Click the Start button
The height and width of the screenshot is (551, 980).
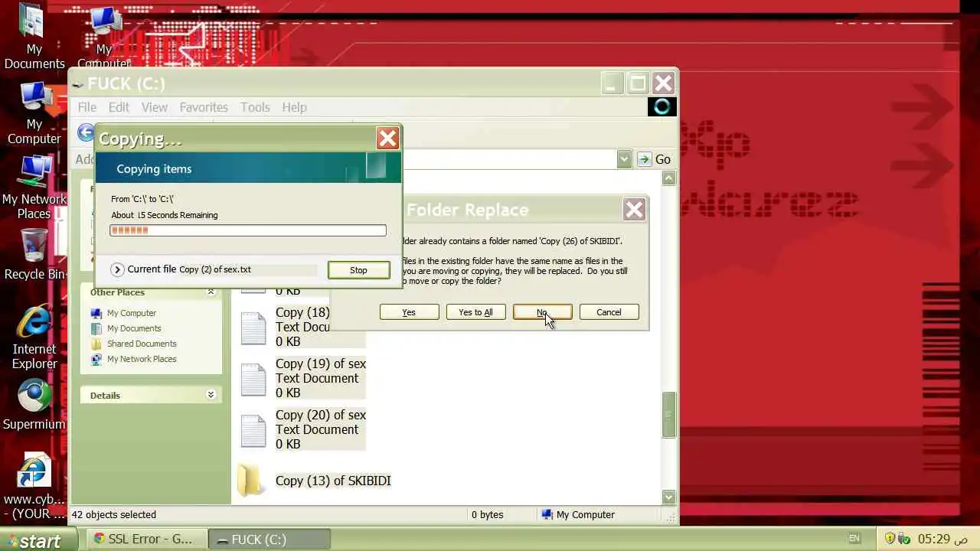coord(38,540)
